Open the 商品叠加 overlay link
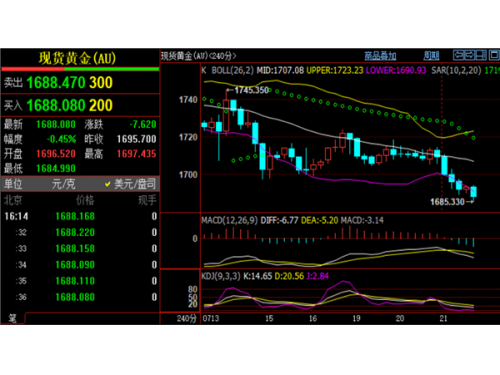Viewport: 500px width, 375px height. [x=380, y=56]
